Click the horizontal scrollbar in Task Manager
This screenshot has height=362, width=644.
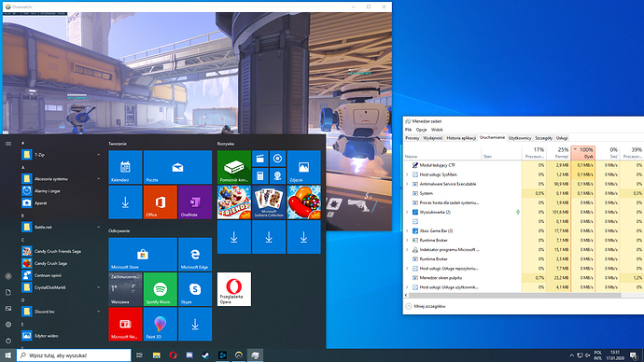514,295
